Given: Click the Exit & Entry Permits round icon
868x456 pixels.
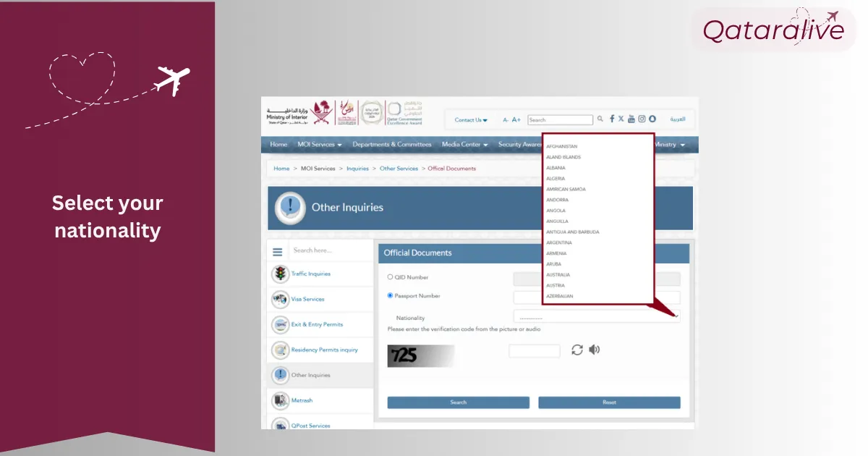Looking at the screenshot, I should pyautogui.click(x=280, y=324).
